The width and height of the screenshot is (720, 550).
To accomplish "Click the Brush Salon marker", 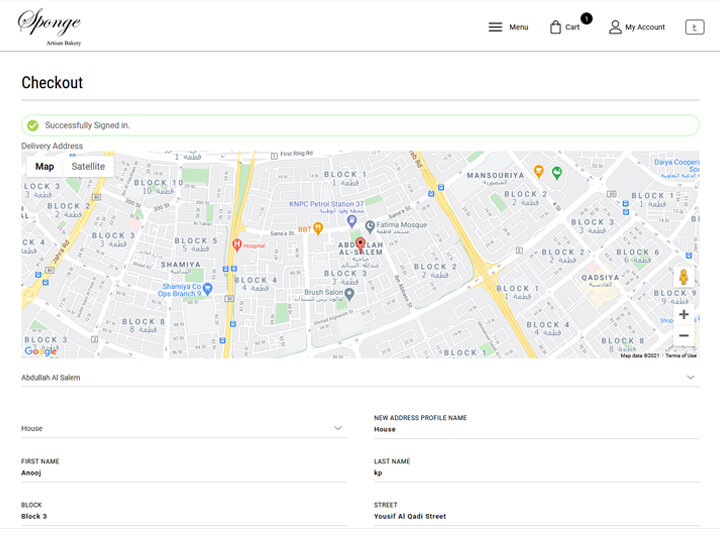I will pos(349,294).
